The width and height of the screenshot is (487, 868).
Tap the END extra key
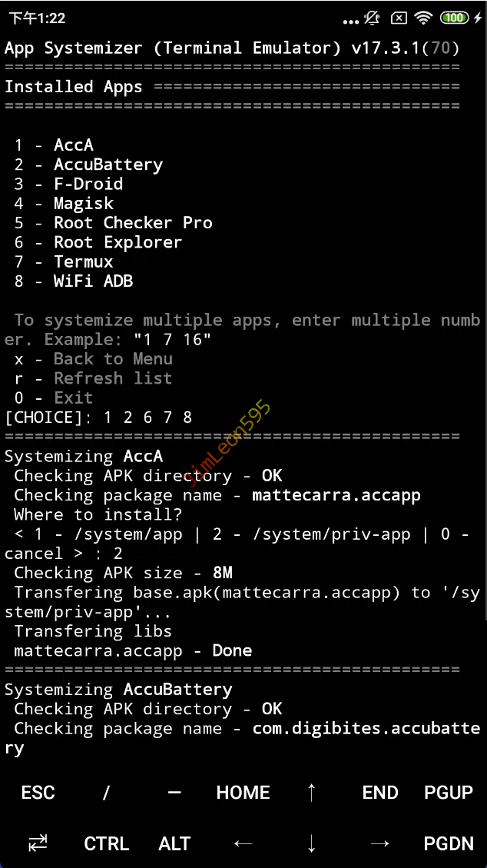pos(380,792)
